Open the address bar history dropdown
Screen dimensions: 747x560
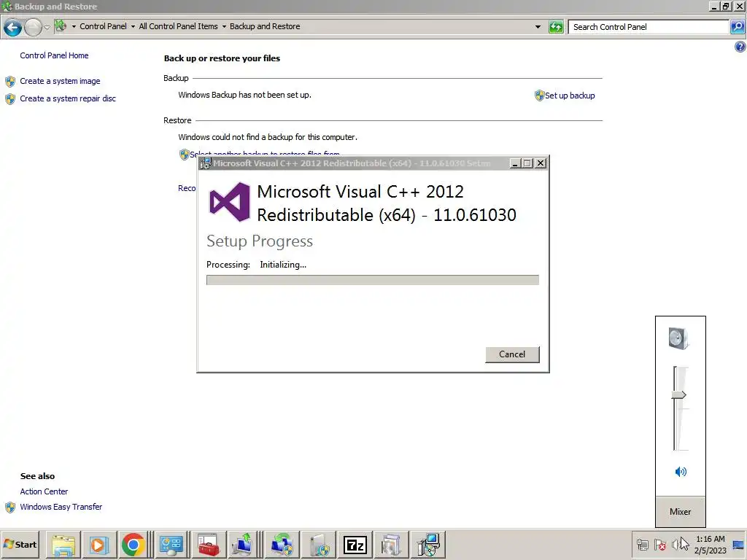tap(538, 27)
